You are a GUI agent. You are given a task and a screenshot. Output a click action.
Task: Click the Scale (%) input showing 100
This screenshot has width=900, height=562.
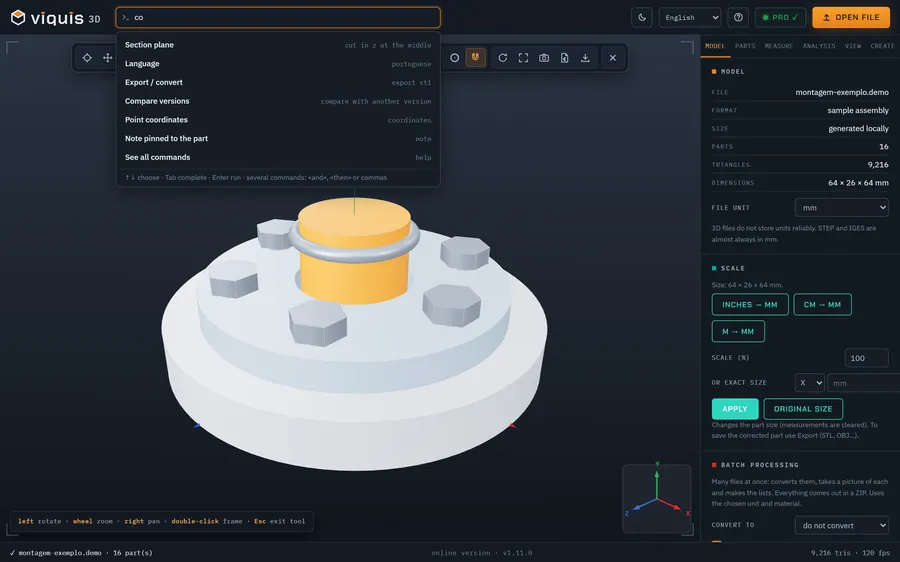(866, 358)
